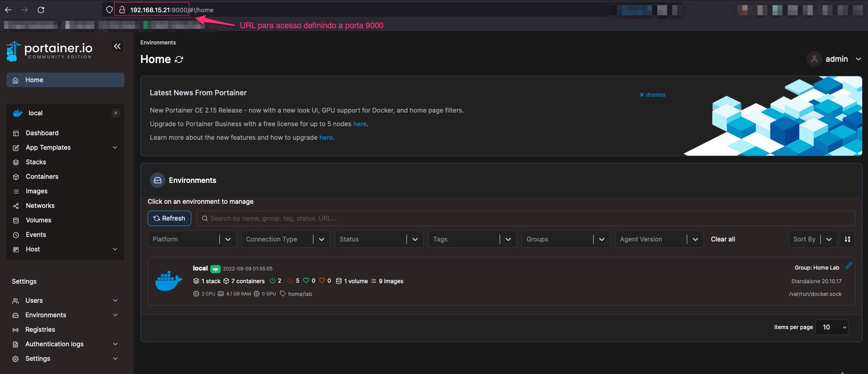Click Clear all filters
This screenshot has height=374, width=868.
pos(723,239)
